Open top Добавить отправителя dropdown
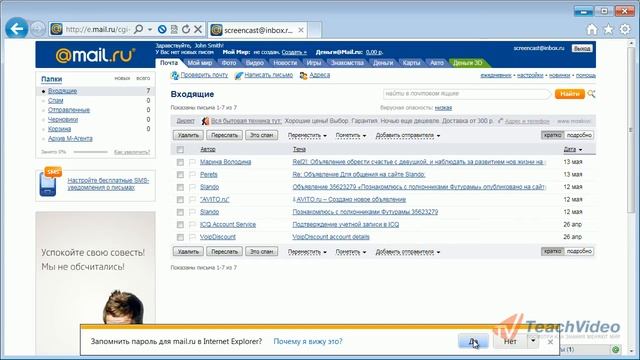The image size is (640, 360). point(408,136)
